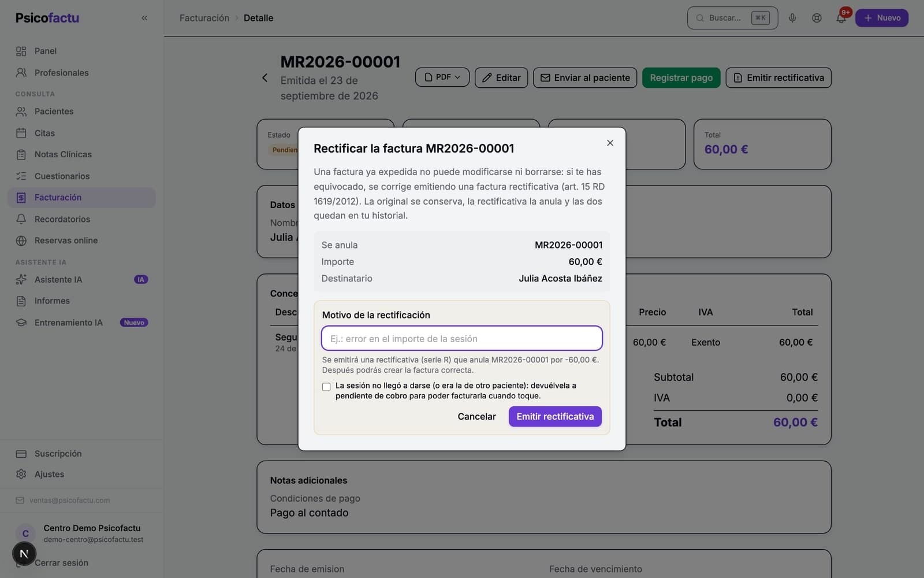Click Emitir rectificativa in the invoice header

(x=778, y=77)
